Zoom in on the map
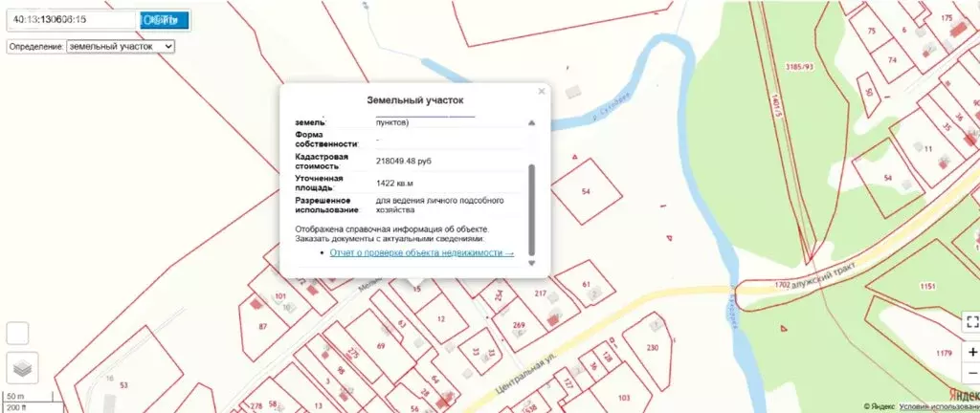 point(972,352)
